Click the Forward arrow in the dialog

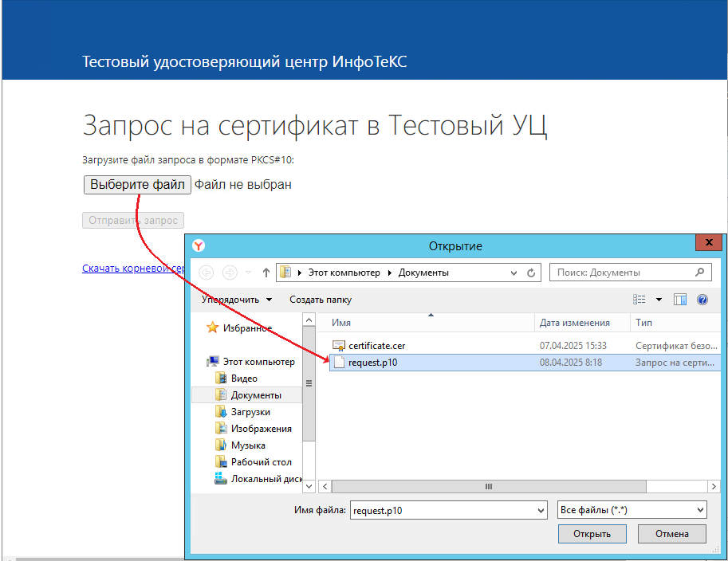(230, 273)
